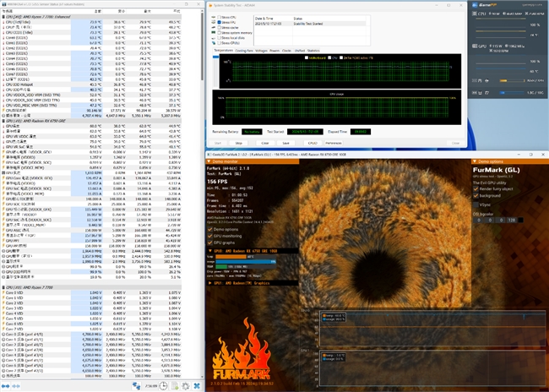Click the OSI bgcolor value field showing 128
This screenshot has height=392, width=549.
(x=512, y=220)
